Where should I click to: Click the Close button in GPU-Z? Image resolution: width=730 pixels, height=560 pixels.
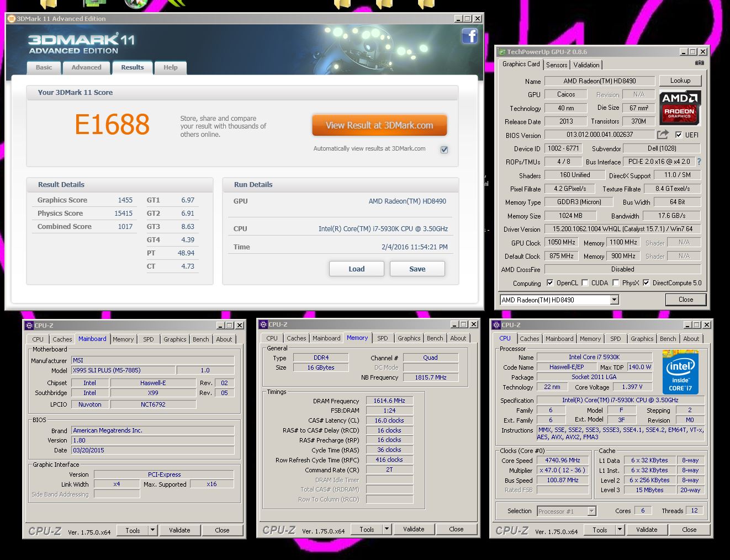pos(686,300)
